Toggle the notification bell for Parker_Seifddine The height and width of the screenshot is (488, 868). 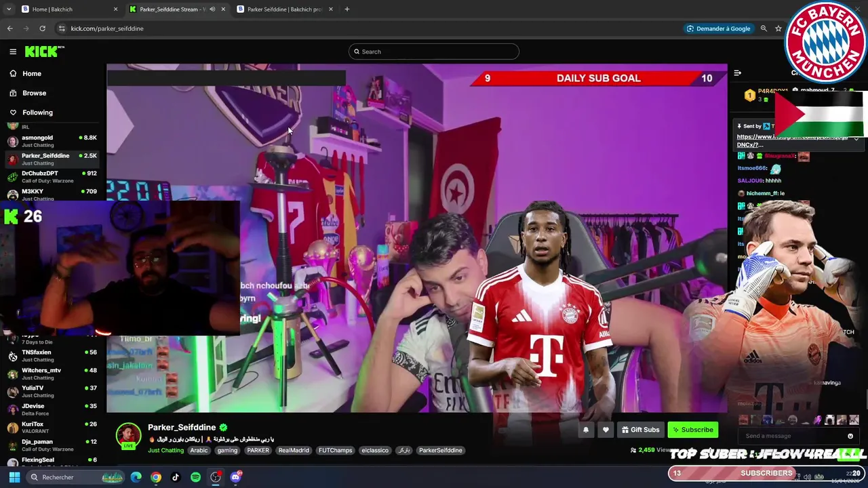586,430
